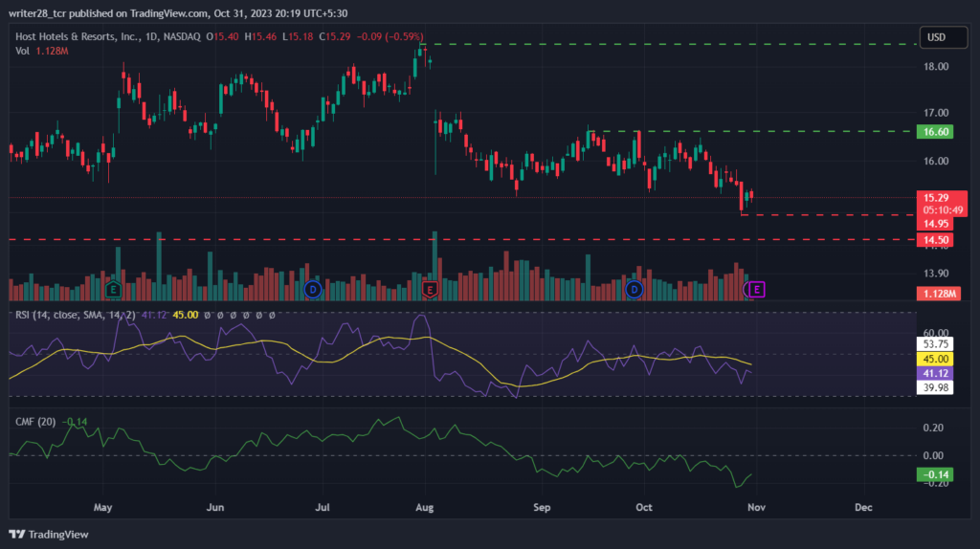The height and width of the screenshot is (549, 980).
Task: Select the red 14.50 support price label
Action: 935,240
